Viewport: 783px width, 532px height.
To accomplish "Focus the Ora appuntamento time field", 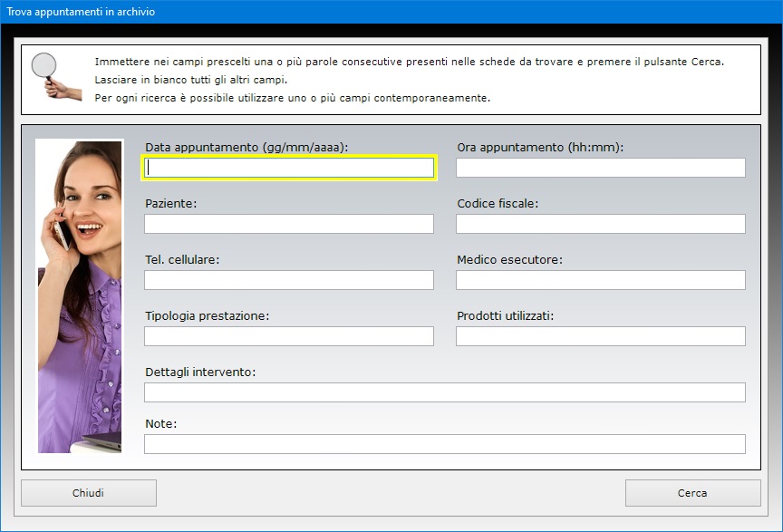I will (x=601, y=168).
